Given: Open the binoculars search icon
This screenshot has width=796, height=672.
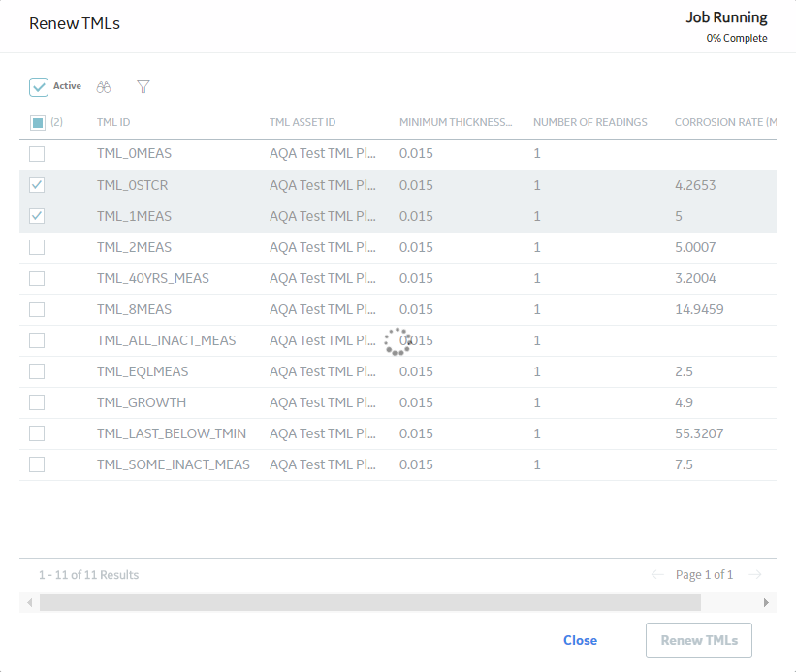Looking at the screenshot, I should [104, 87].
